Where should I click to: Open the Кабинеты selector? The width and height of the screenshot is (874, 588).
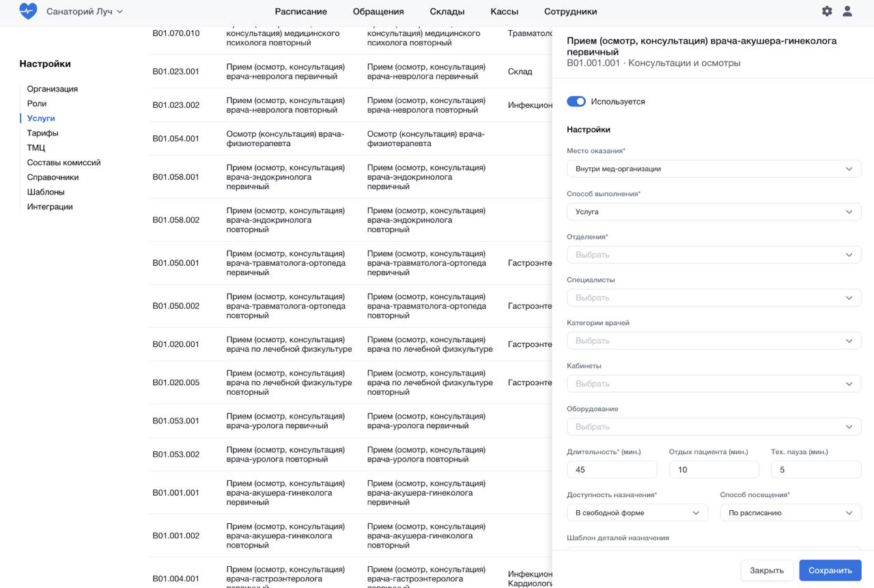pos(714,384)
